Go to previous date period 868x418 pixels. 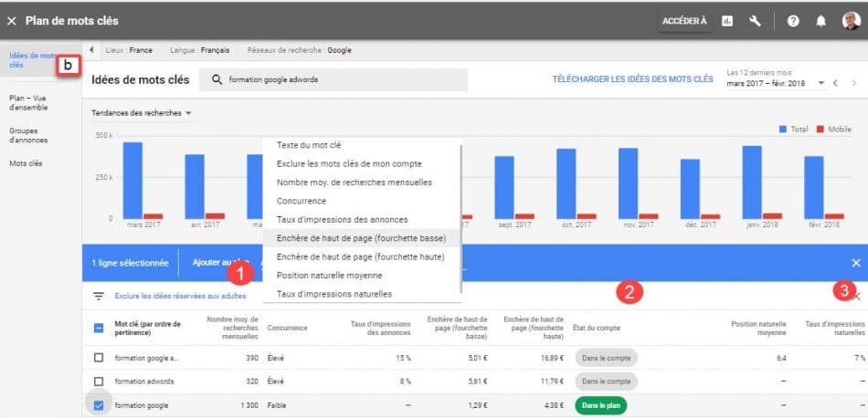point(835,83)
